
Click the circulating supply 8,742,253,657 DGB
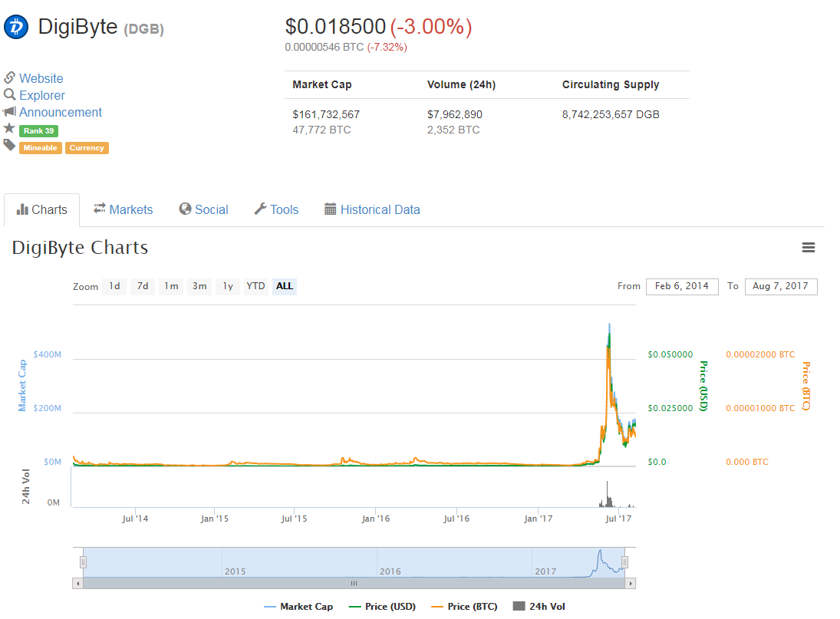611,114
